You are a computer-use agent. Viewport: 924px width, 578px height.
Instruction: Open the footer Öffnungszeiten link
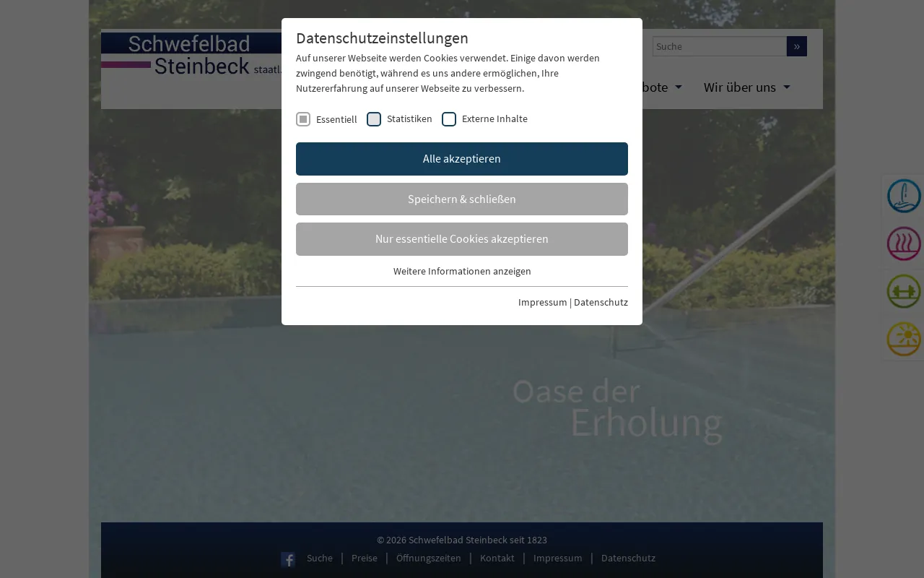click(x=429, y=558)
